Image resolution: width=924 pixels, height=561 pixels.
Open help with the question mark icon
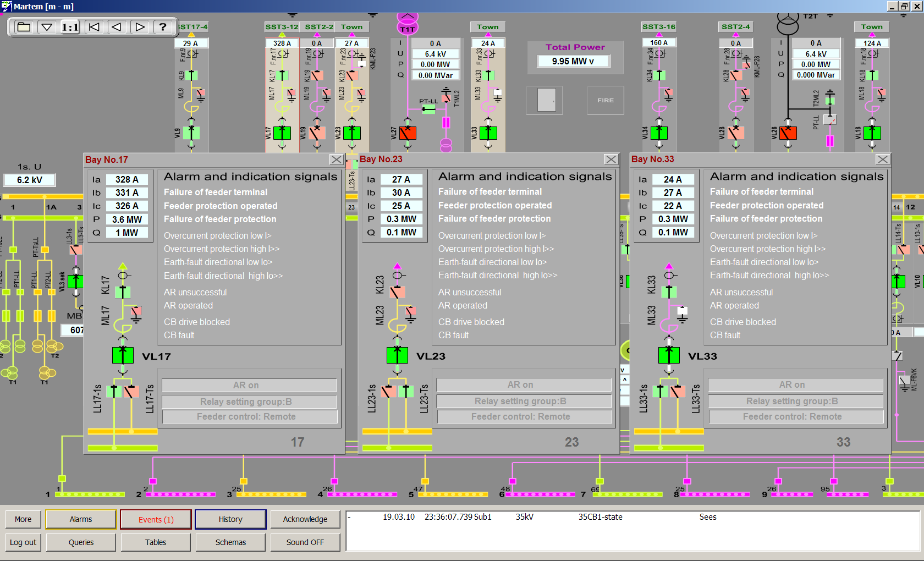tap(163, 27)
